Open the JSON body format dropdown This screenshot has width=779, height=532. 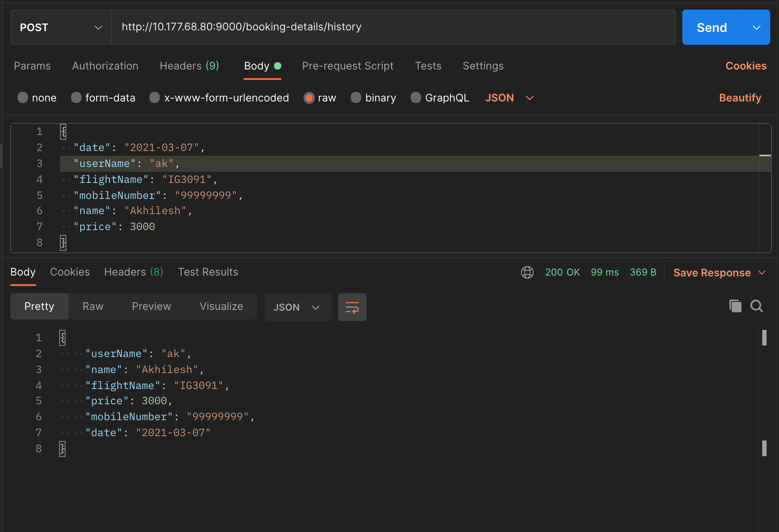(x=509, y=98)
